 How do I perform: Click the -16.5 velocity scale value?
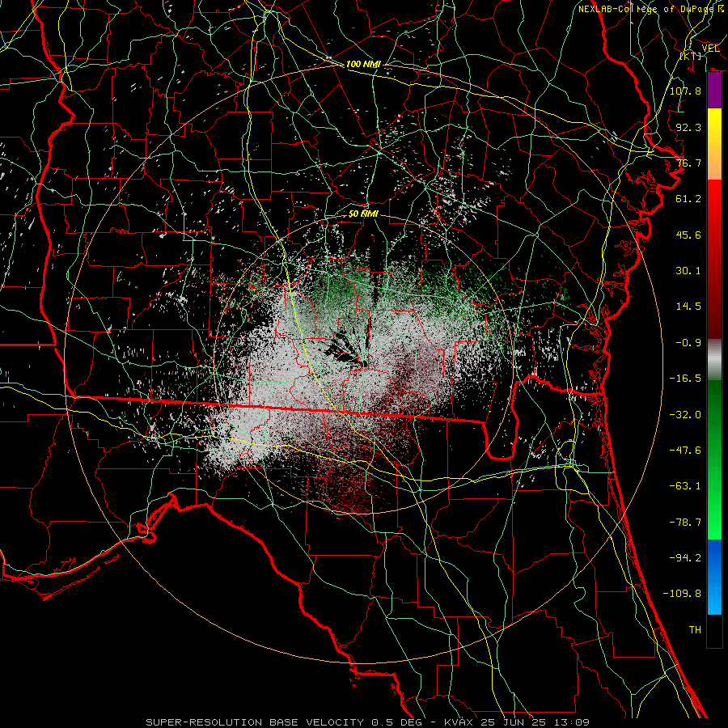click(x=685, y=379)
